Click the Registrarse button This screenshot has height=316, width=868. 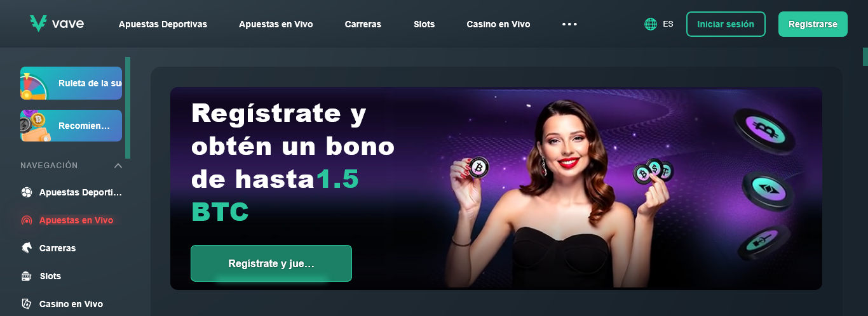(x=813, y=24)
